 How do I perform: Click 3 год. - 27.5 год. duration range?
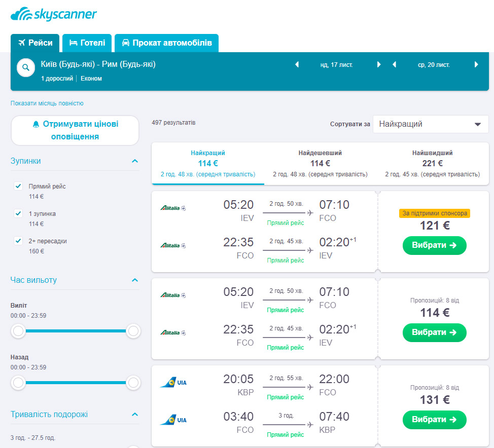click(x=33, y=437)
